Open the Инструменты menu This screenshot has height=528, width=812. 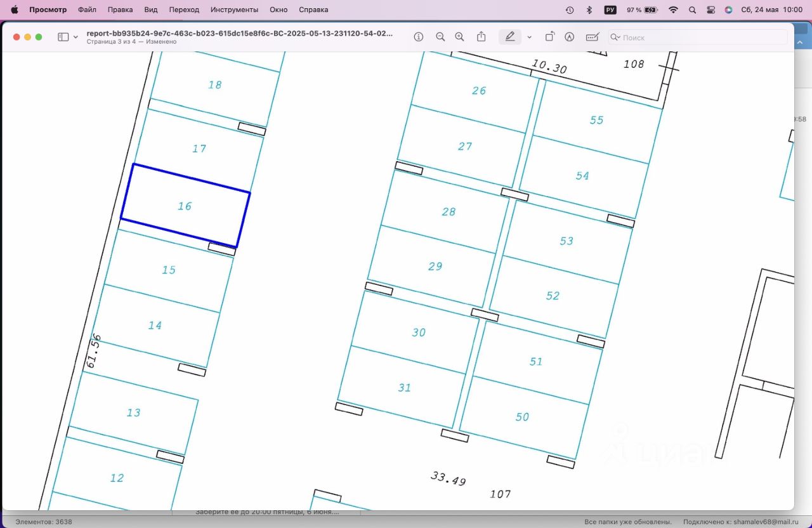coord(235,10)
